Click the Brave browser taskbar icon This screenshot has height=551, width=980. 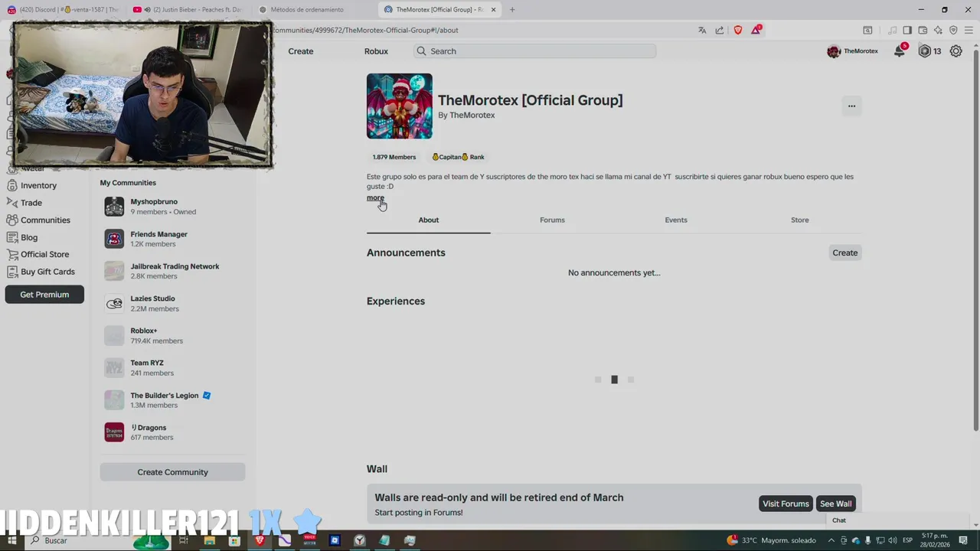tap(260, 540)
